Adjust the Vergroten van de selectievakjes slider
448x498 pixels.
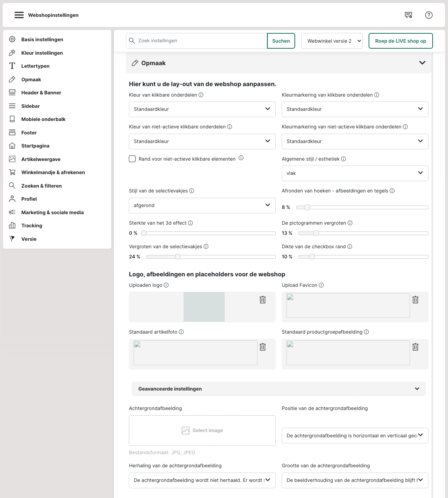pyautogui.click(x=178, y=257)
